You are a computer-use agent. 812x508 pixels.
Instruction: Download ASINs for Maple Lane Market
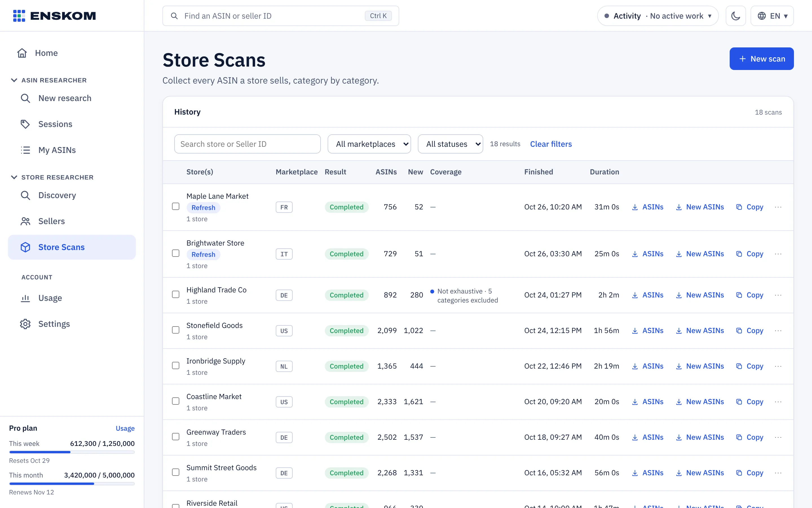point(648,207)
